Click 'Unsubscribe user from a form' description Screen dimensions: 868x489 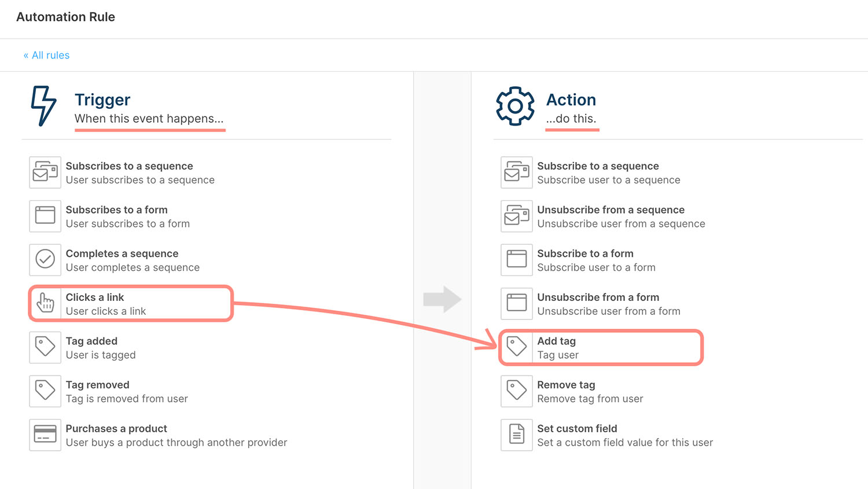pyautogui.click(x=609, y=311)
